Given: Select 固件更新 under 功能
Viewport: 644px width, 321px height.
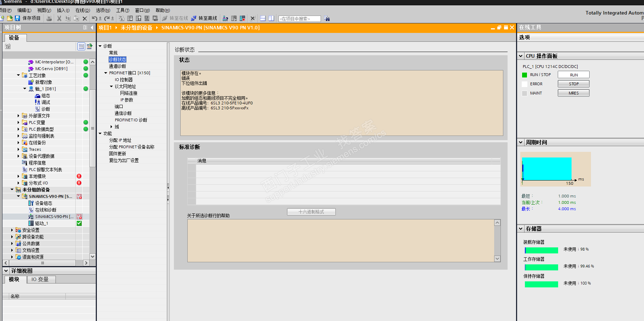Looking at the screenshot, I should click(117, 154).
